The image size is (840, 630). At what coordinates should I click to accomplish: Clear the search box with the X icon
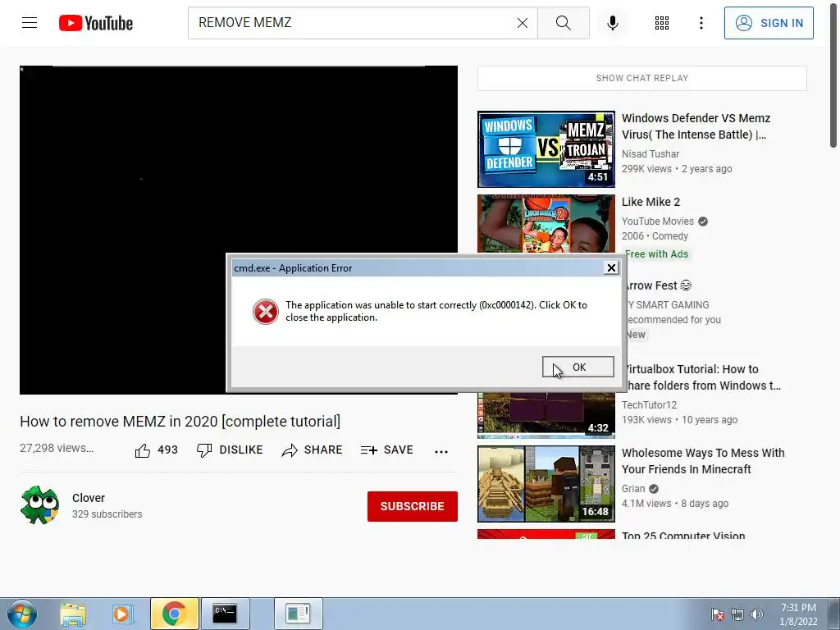[523, 23]
